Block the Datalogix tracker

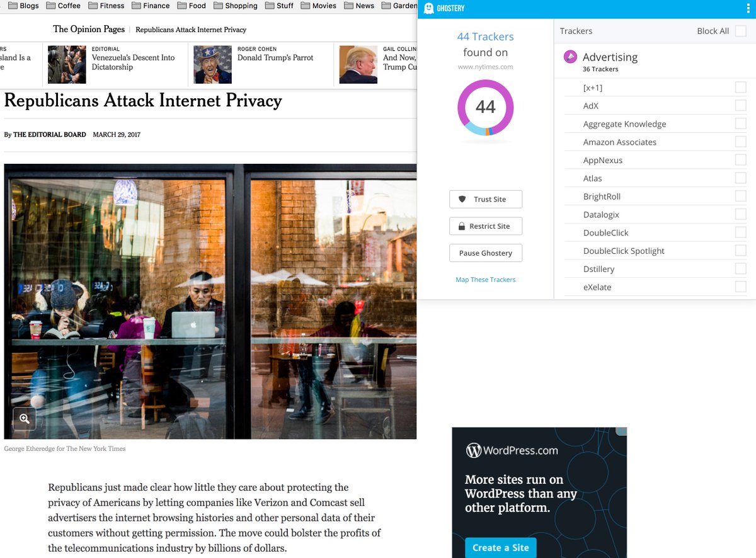741,214
